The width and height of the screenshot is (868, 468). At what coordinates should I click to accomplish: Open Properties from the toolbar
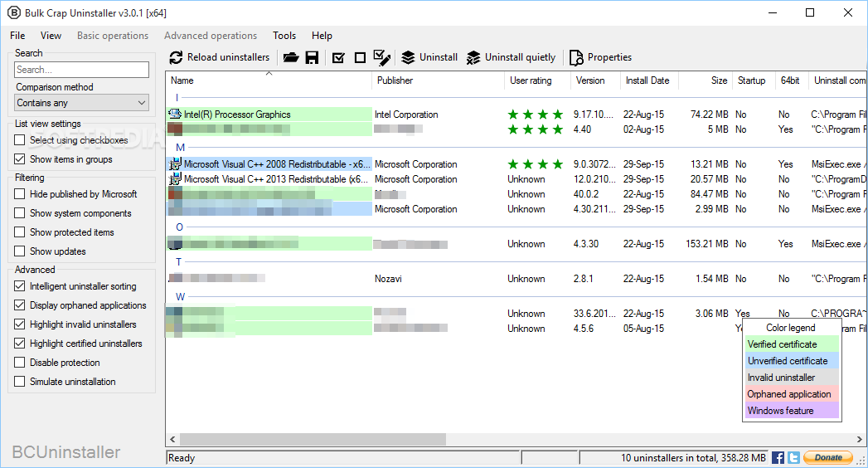click(x=600, y=57)
